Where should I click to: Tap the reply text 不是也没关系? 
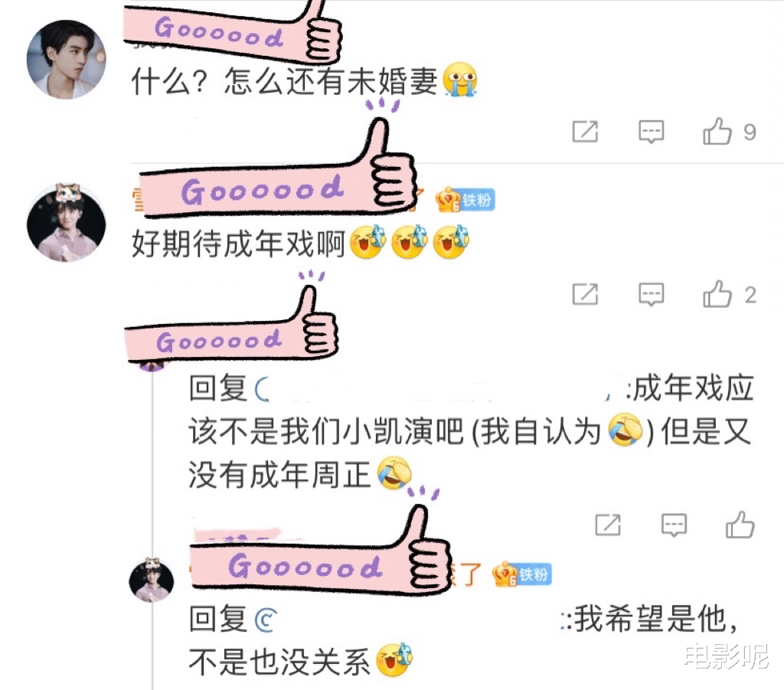click(279, 661)
